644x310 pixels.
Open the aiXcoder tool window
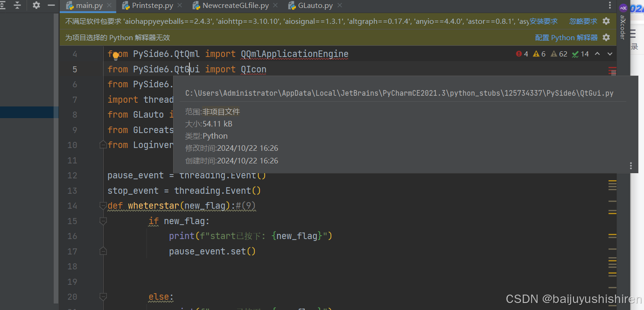623,27
